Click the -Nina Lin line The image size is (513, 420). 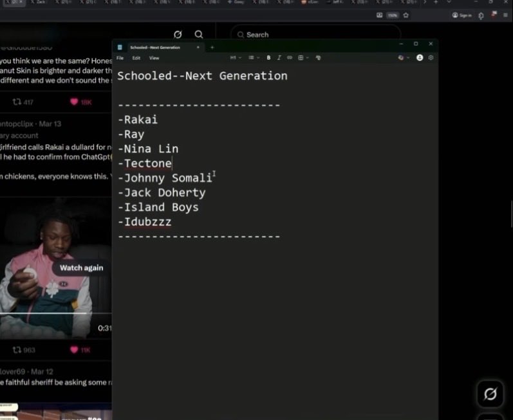pos(148,149)
